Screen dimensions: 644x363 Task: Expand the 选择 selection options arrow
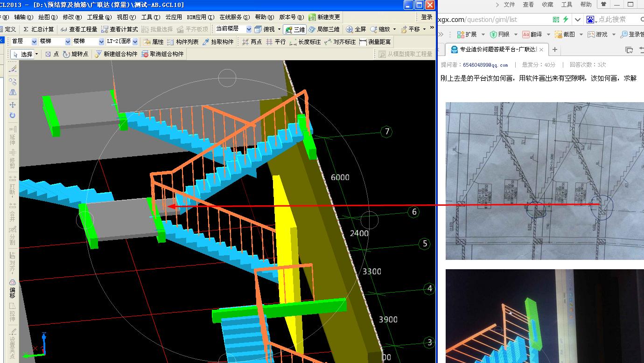36,54
